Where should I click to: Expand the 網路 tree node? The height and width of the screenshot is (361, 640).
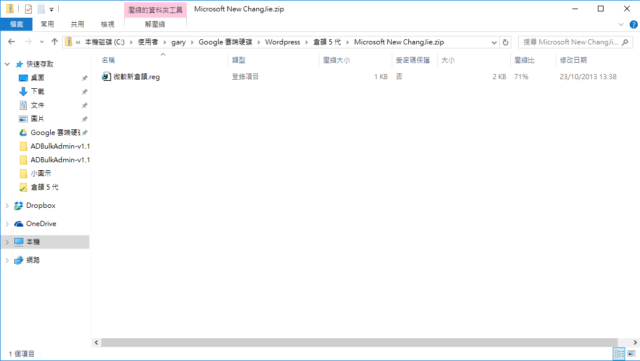7,260
